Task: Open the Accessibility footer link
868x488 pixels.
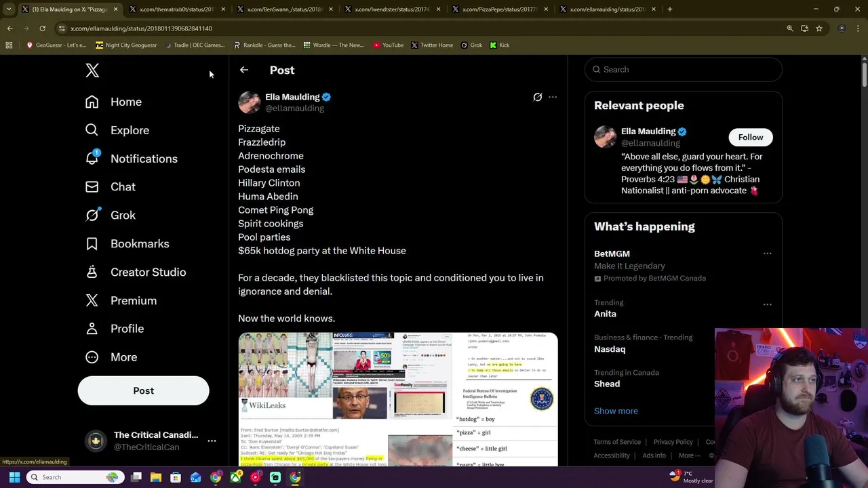Action: point(612,455)
